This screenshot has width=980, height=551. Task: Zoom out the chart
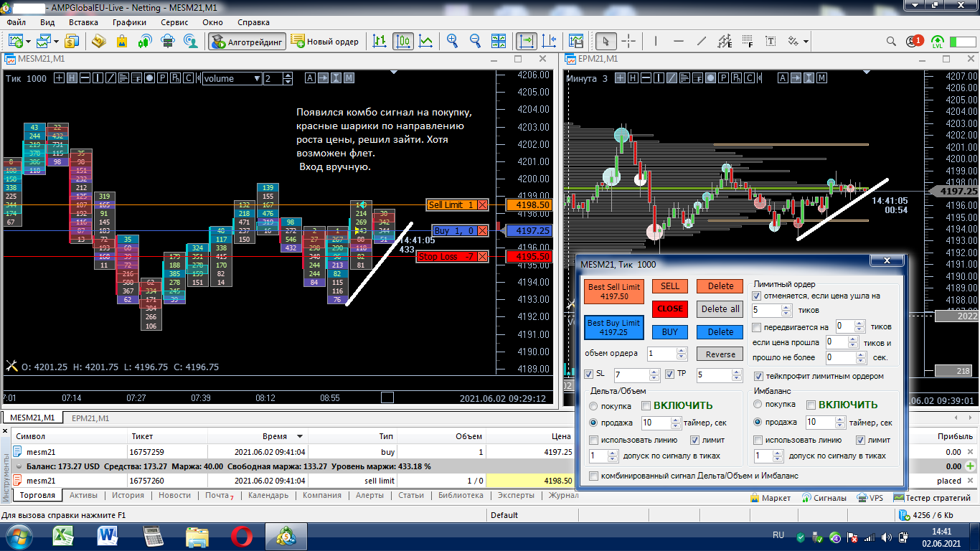pyautogui.click(x=476, y=41)
